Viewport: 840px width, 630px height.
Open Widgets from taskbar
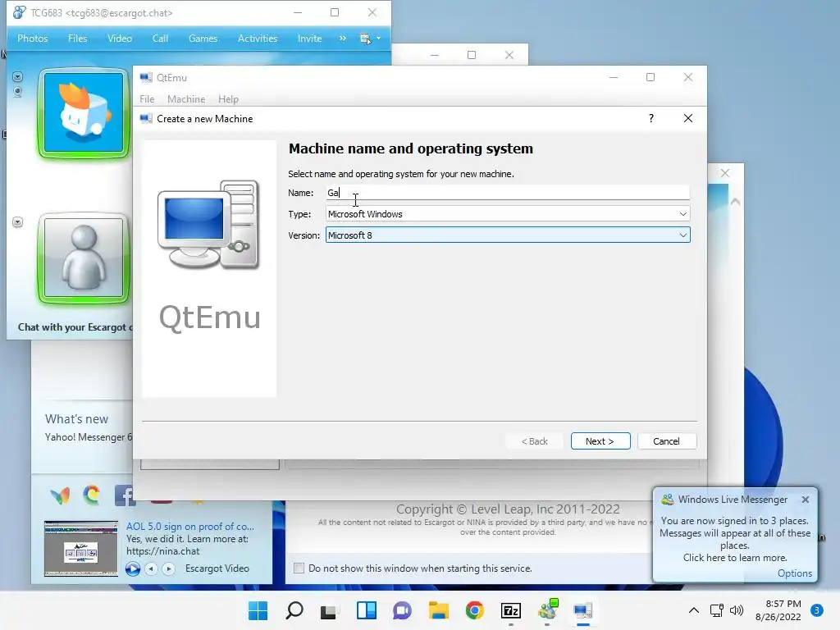coord(367,610)
